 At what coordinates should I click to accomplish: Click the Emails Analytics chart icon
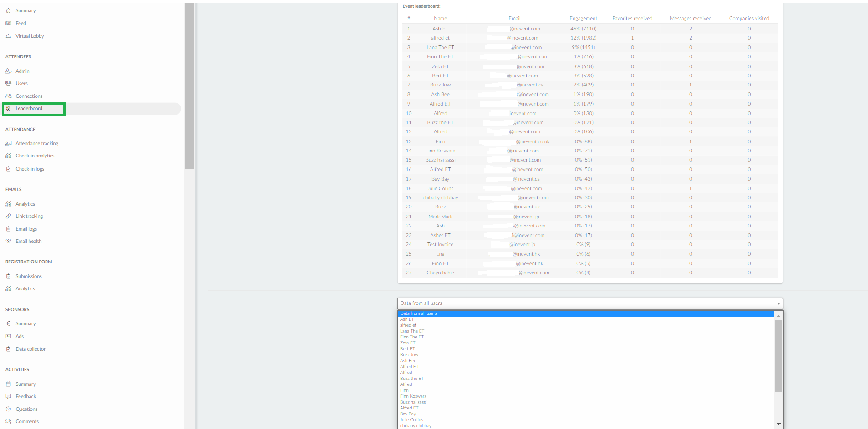8,204
